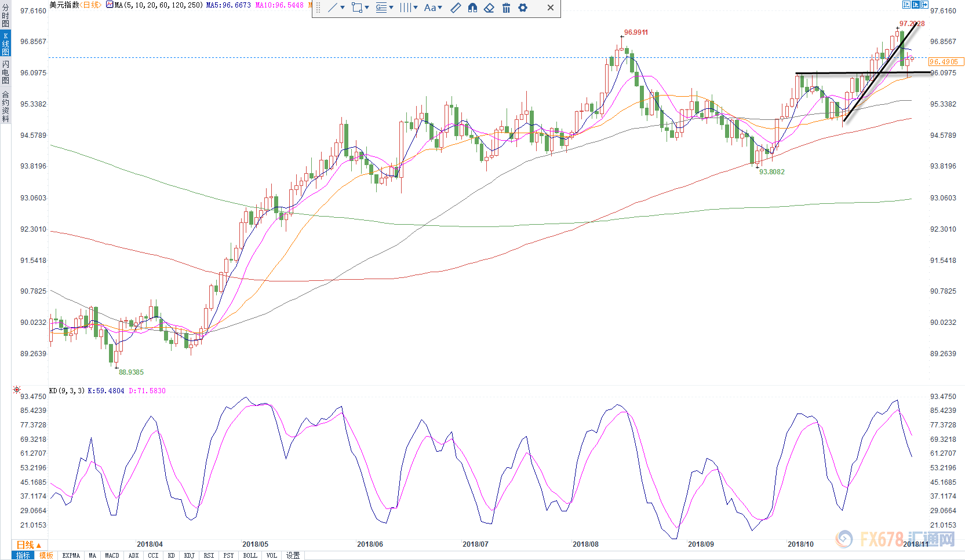Apply the MA indicator button
The width and height of the screenshot is (965, 560).
pyautogui.click(x=93, y=555)
